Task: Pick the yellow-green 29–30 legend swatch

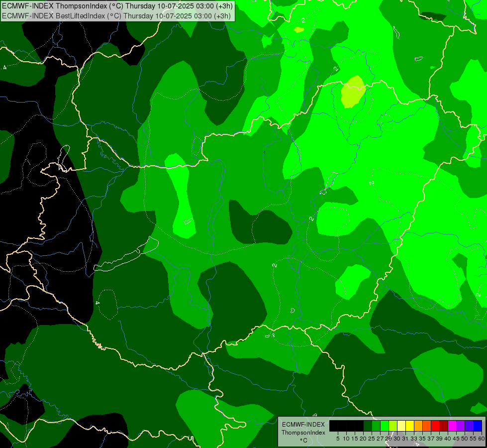Action: point(393,426)
